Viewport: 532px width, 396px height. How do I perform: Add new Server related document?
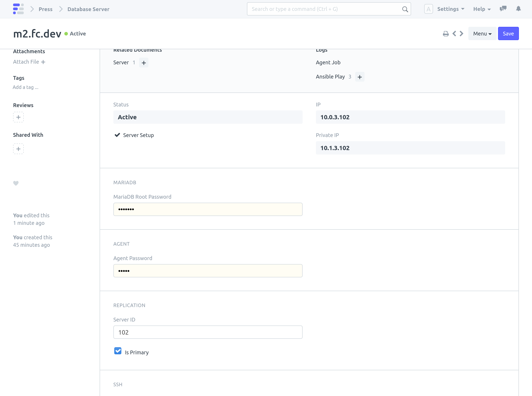[144, 63]
